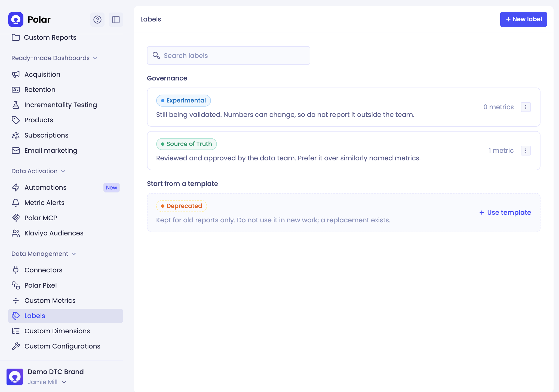This screenshot has width=559, height=392.
Task: Create a new label
Action: point(523,19)
